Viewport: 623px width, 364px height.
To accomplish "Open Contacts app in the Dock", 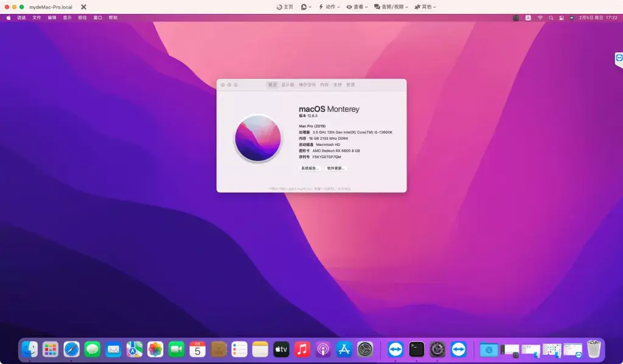I will [x=218, y=349].
